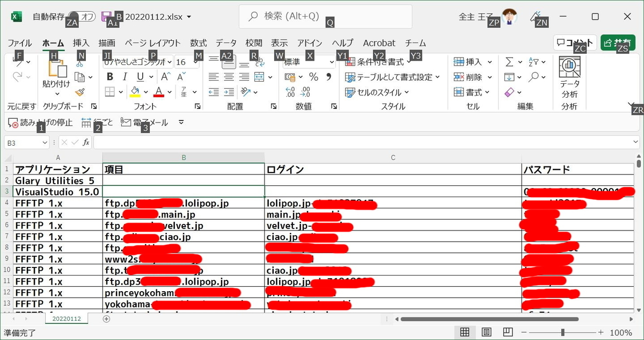Viewport: 644px width, 340px height.
Task: Click 電子メール quick access button
Action: [x=144, y=122]
